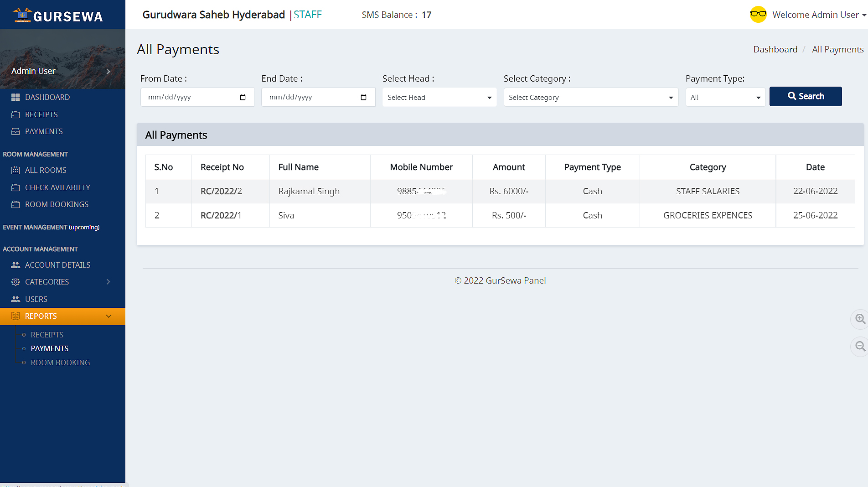Expand the Admin User profile panel
Screen dimensions: 868x487
tap(108, 71)
